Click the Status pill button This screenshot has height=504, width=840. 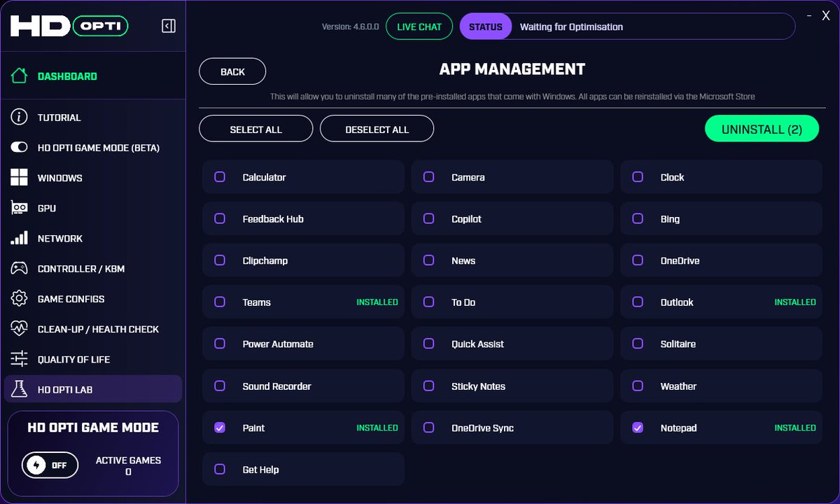[486, 27]
